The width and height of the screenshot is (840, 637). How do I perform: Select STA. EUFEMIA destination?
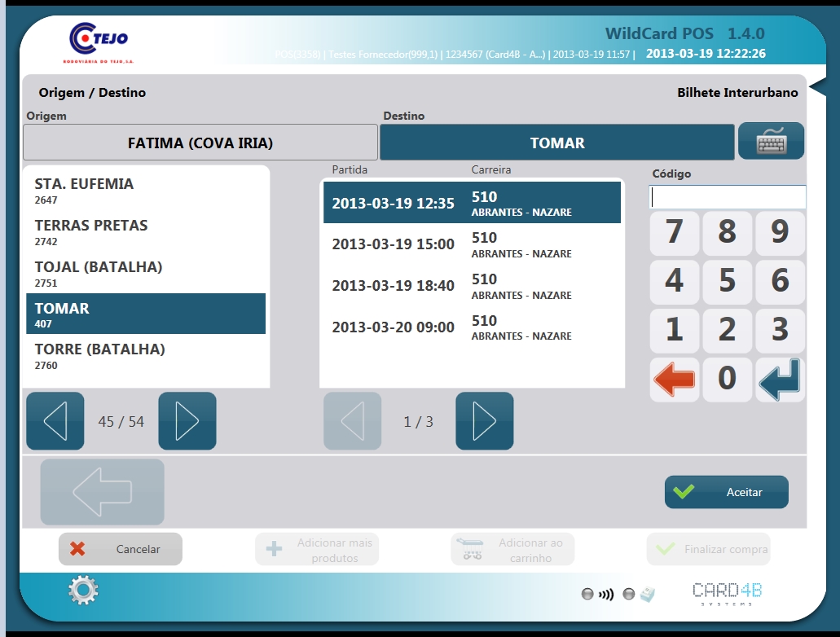click(147, 191)
